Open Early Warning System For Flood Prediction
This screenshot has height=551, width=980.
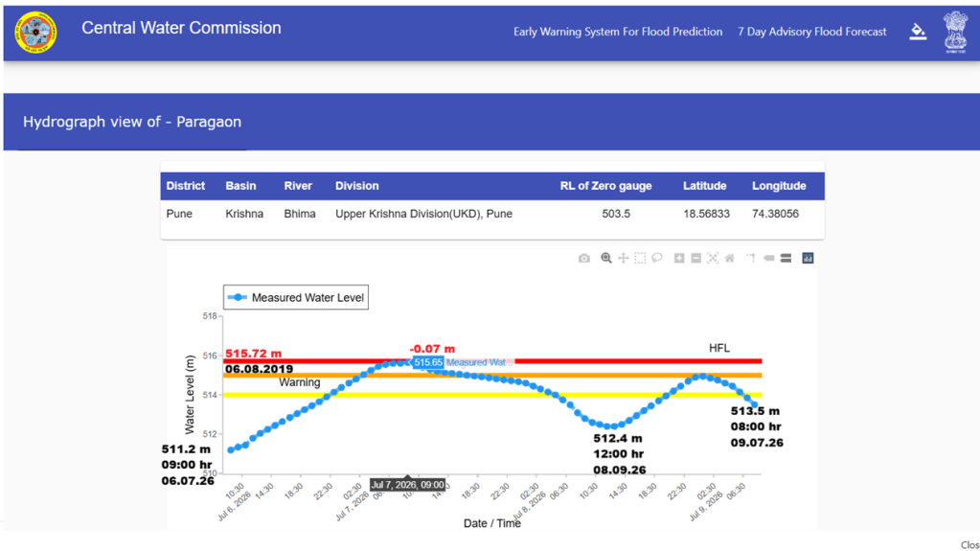click(x=618, y=32)
